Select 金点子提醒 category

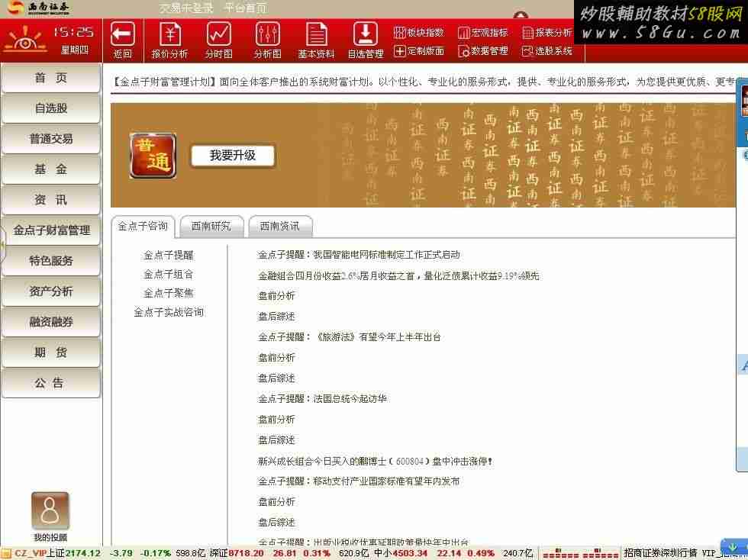[169, 255]
